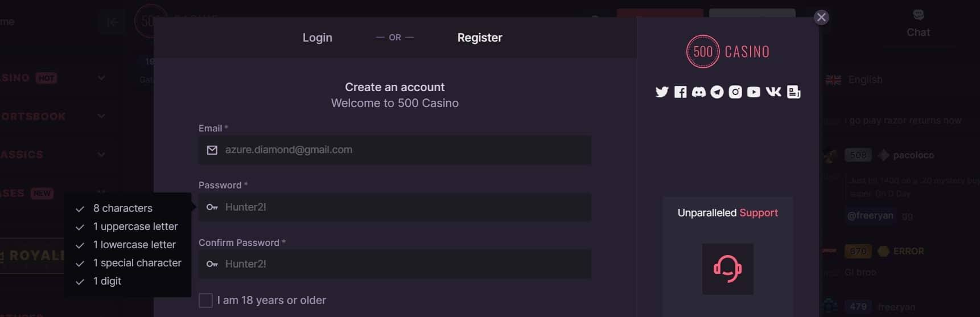The height and width of the screenshot is (317, 980).
Task: Open the YouTube social link icon
Action: click(753, 92)
